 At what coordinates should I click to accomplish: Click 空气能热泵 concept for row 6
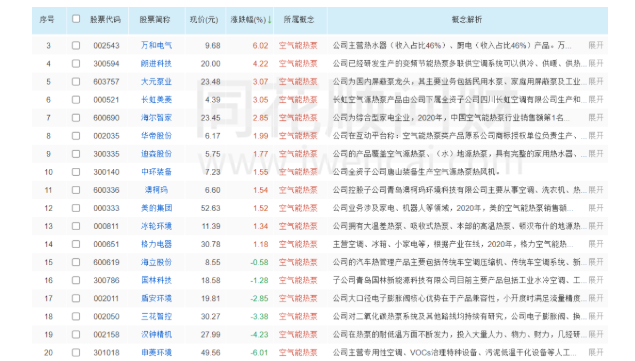point(298,100)
